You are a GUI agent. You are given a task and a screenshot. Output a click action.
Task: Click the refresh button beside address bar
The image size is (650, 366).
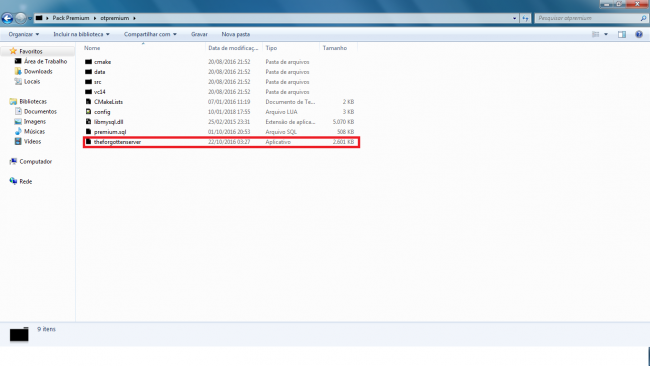(x=525, y=18)
